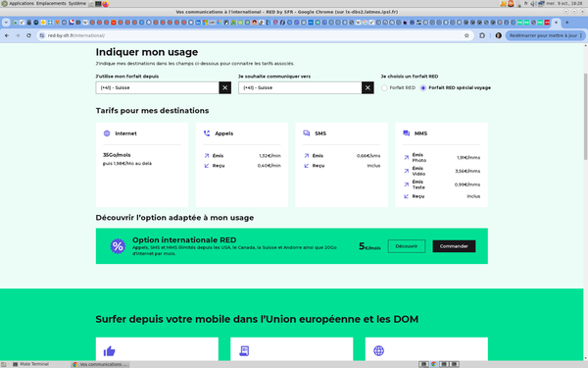Click the MMS Émis Photo arrow icon
This screenshot has height=368, width=588.
(x=406, y=158)
